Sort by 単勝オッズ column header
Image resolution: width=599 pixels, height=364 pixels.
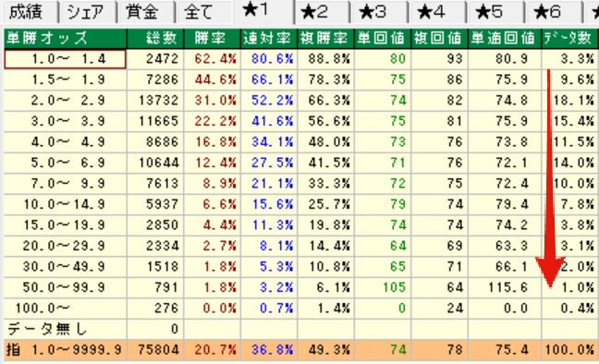pyautogui.click(x=65, y=38)
